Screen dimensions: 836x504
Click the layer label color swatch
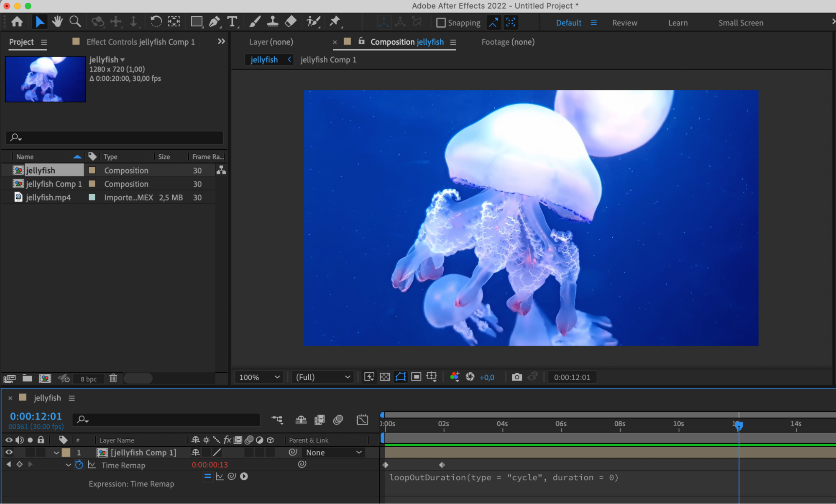coord(66,453)
